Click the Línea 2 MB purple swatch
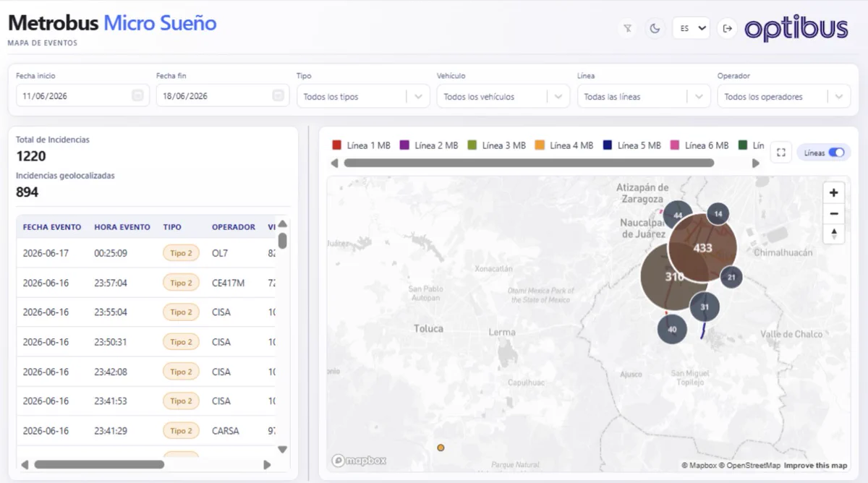This screenshot has height=483, width=868. (404, 145)
